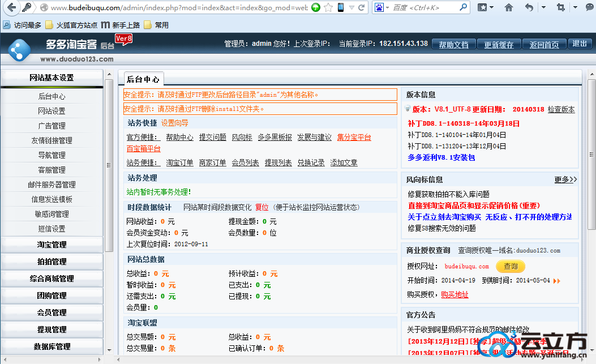The width and height of the screenshot is (596, 364).
Task: Click the search magnifier icon
Action: (463, 7)
